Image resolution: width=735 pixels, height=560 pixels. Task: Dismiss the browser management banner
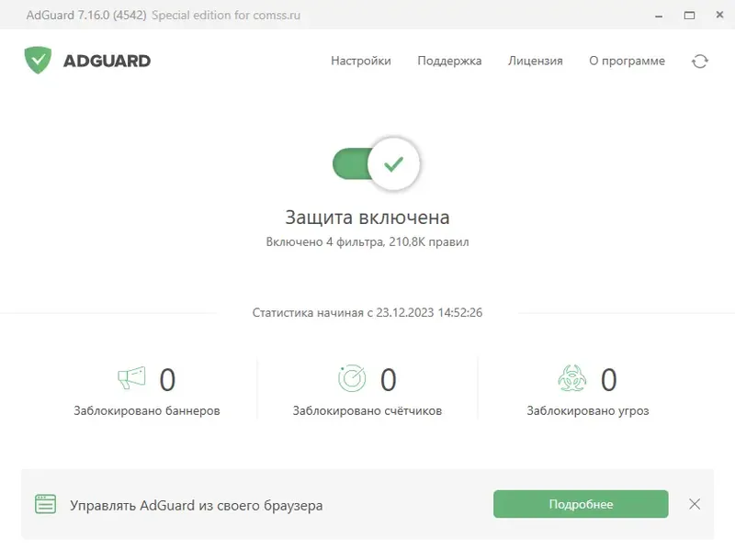pyautogui.click(x=695, y=504)
